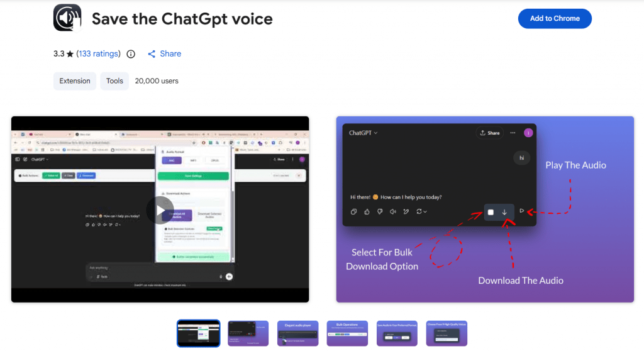Click the edit in canvas icon
Image resolution: width=644 pixels, height=351 pixels.
tap(406, 211)
